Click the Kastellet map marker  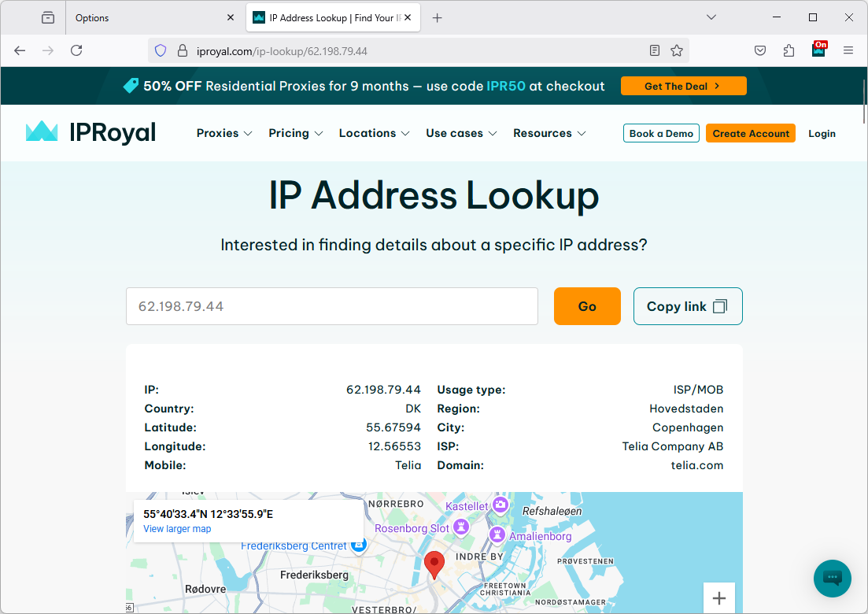click(x=500, y=505)
